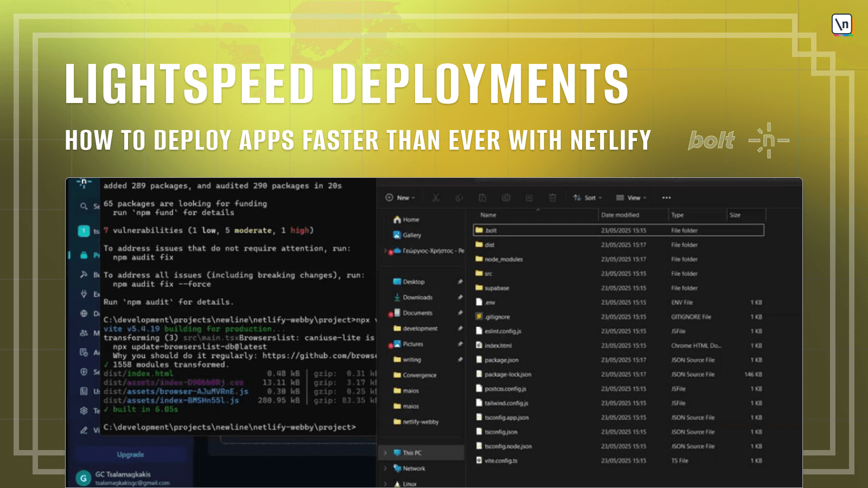
Task: Click the terminal prompt line ending project>
Action: tap(229, 427)
